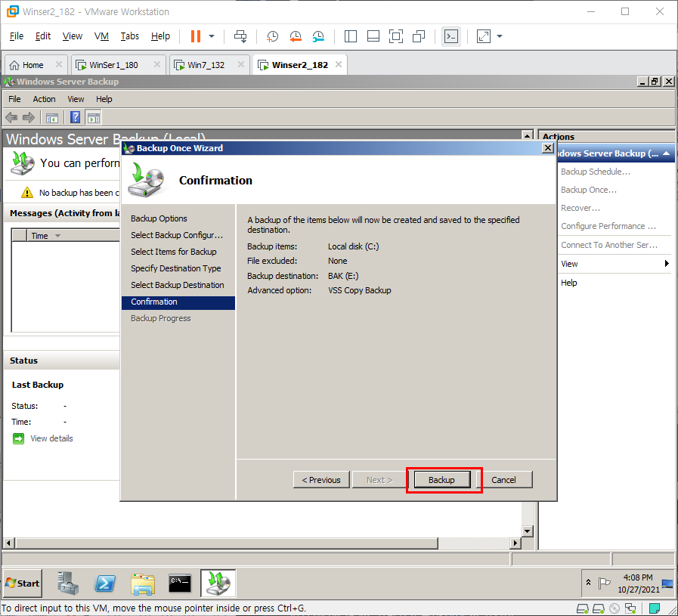The image size is (678, 616).
Task: Revert VM to previous snapshot icon
Action: (x=296, y=36)
